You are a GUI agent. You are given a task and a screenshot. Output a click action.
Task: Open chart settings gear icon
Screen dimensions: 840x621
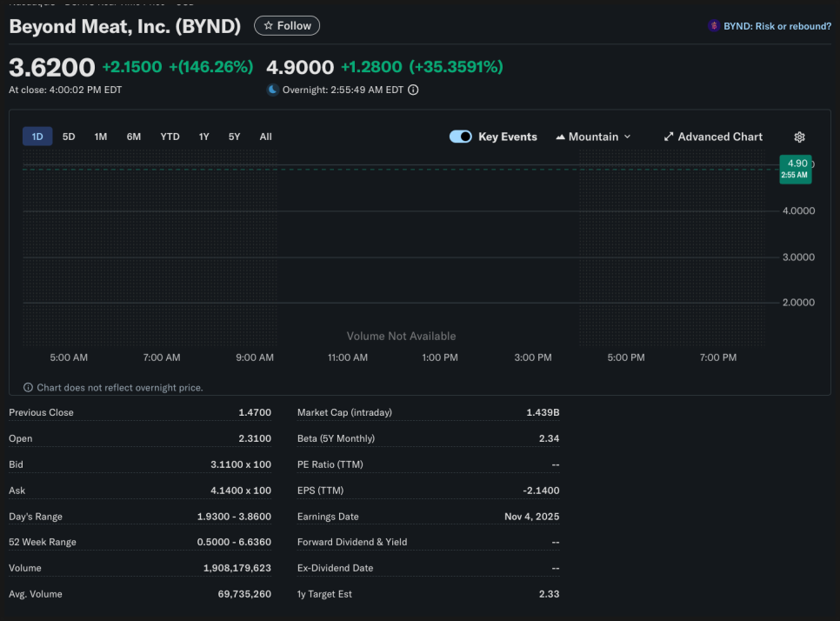tap(799, 137)
